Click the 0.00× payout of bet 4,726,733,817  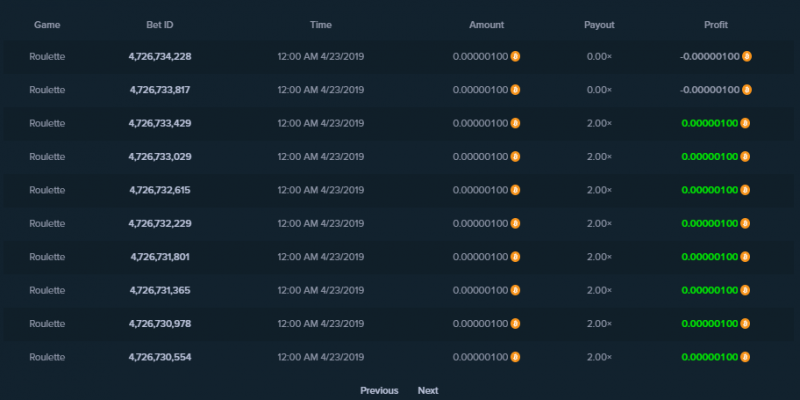click(599, 90)
